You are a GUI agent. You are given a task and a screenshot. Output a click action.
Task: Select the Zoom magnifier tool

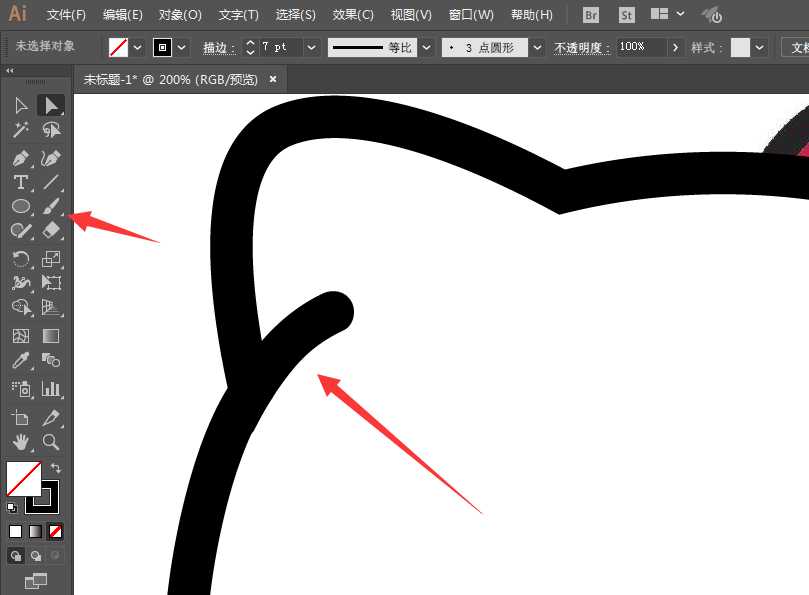(51, 441)
